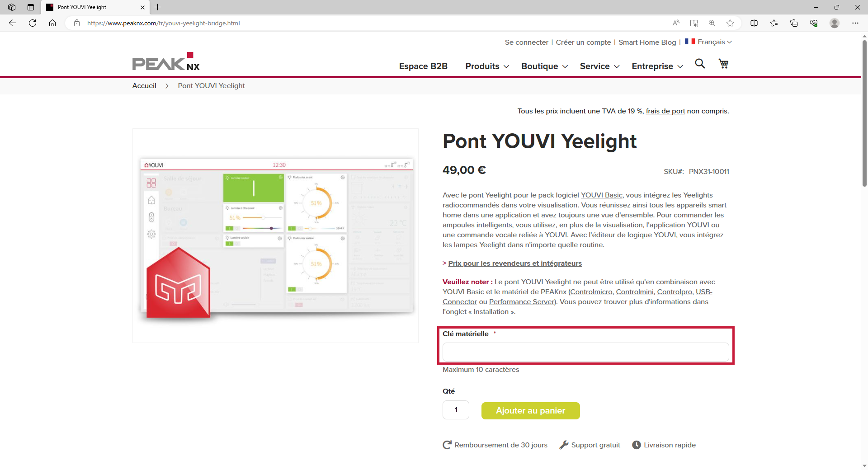This screenshot has height=470, width=868.
Task: Open USB-Connector link
Action: pyautogui.click(x=704, y=291)
